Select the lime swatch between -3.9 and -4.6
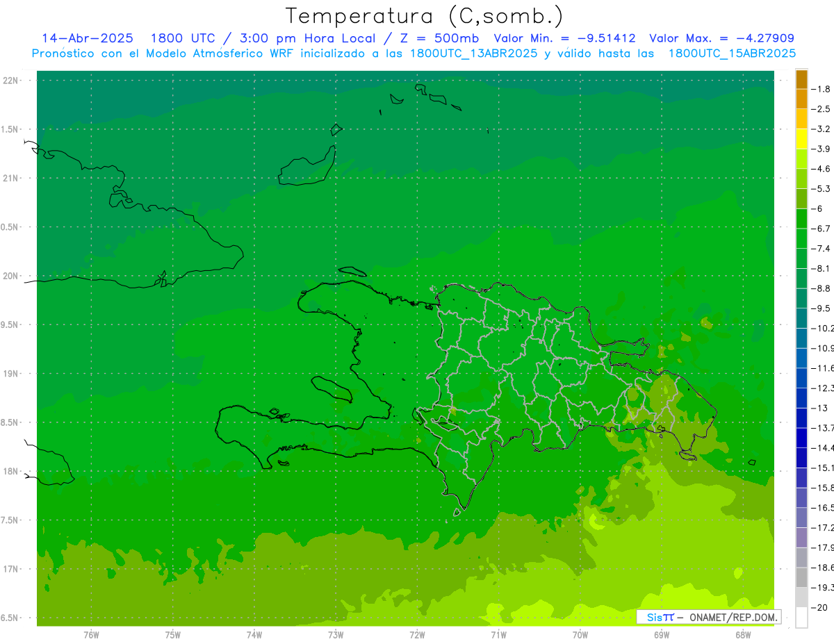This screenshot has height=644, width=834. pyautogui.click(x=801, y=159)
